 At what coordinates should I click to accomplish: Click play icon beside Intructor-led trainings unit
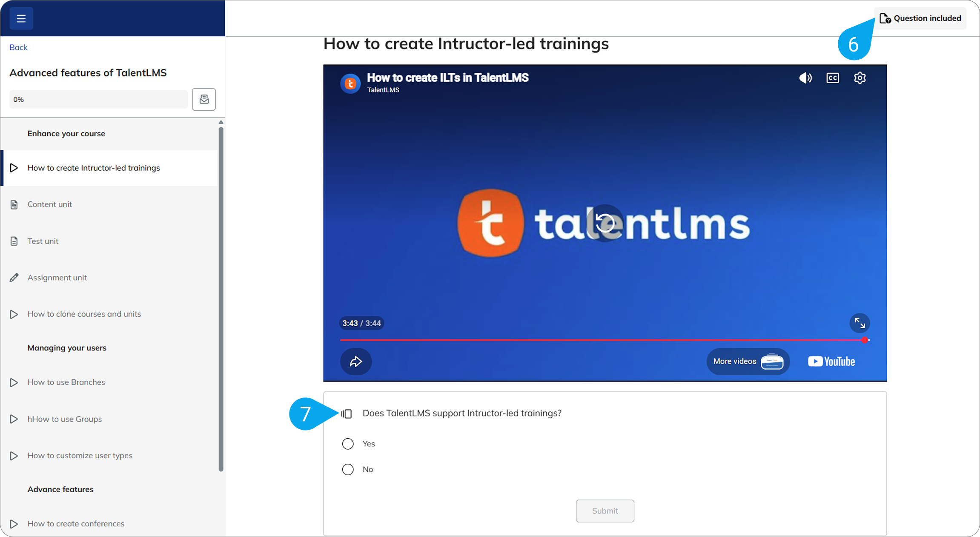[14, 168]
